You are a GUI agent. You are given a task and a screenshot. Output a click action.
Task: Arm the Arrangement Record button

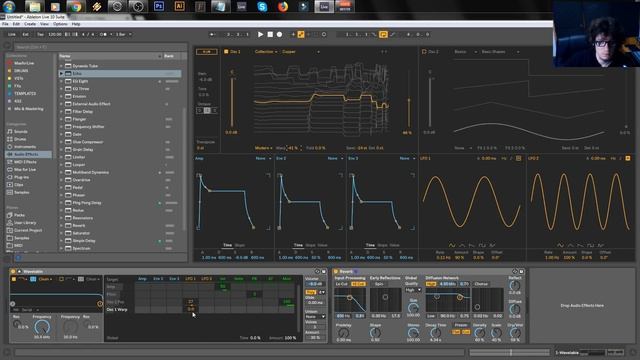[x=280, y=35]
